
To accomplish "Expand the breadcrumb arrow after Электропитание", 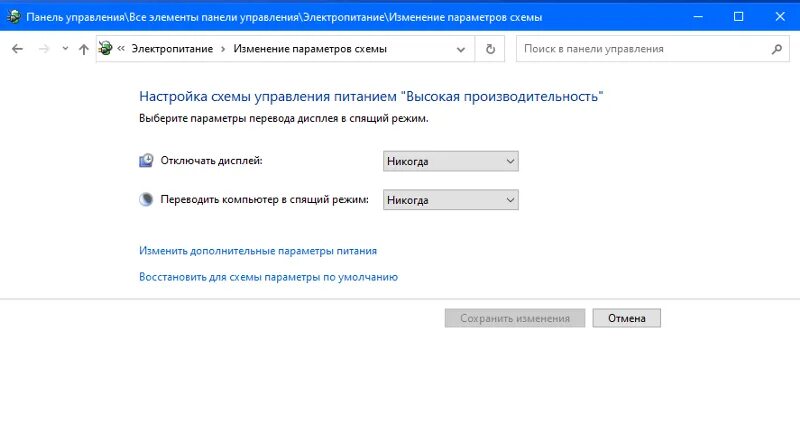I will point(223,49).
